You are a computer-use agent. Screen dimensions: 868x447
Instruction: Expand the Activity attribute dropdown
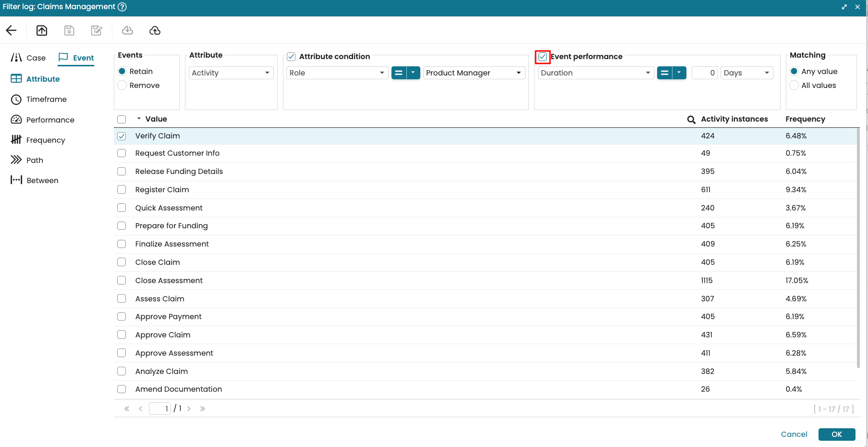tap(231, 73)
